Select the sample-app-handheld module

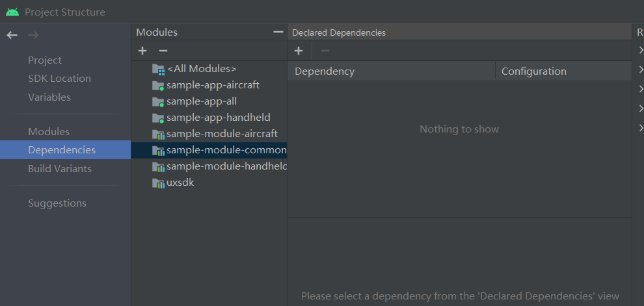pos(218,117)
